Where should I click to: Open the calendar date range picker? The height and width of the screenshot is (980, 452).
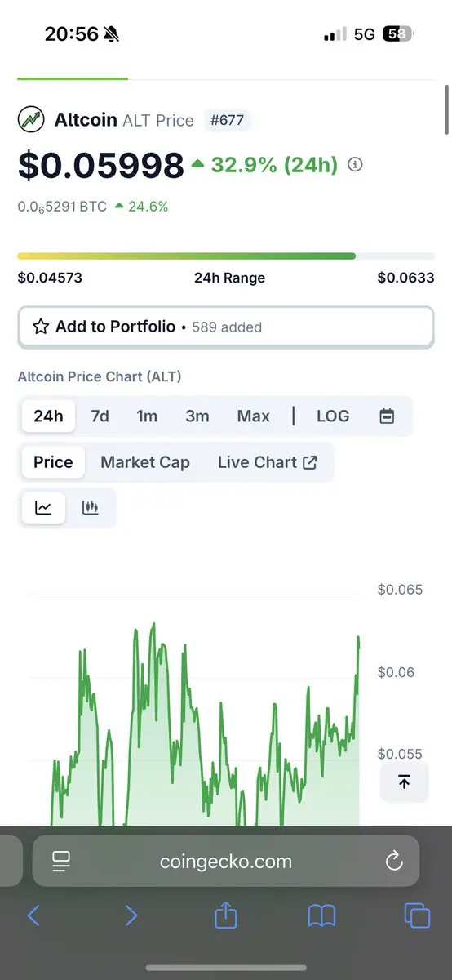click(387, 416)
